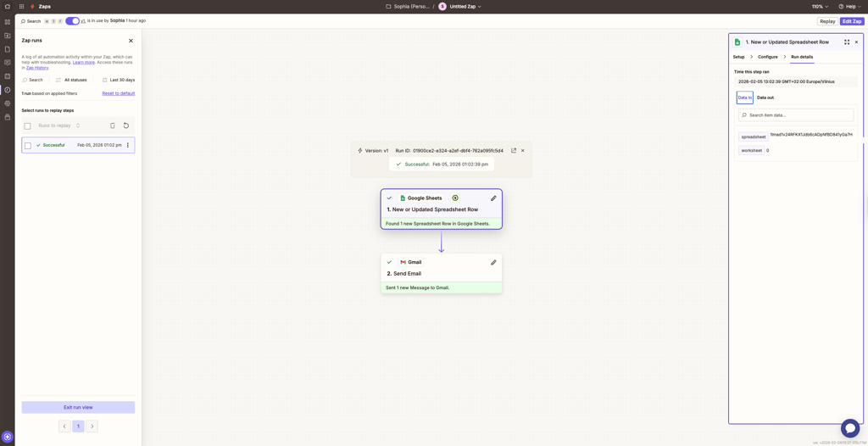Switch to the Data out tab
868x446 pixels.
click(x=765, y=98)
